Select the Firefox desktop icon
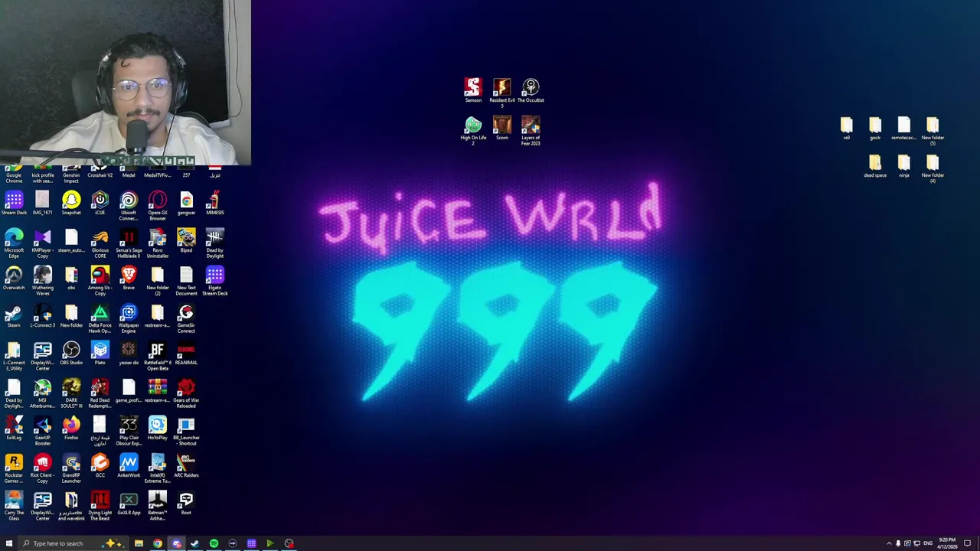 [x=71, y=429]
